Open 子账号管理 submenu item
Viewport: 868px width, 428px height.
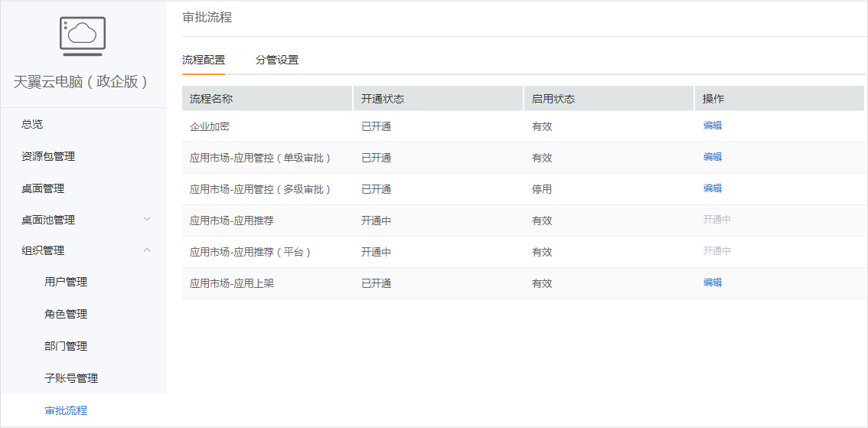click(71, 378)
